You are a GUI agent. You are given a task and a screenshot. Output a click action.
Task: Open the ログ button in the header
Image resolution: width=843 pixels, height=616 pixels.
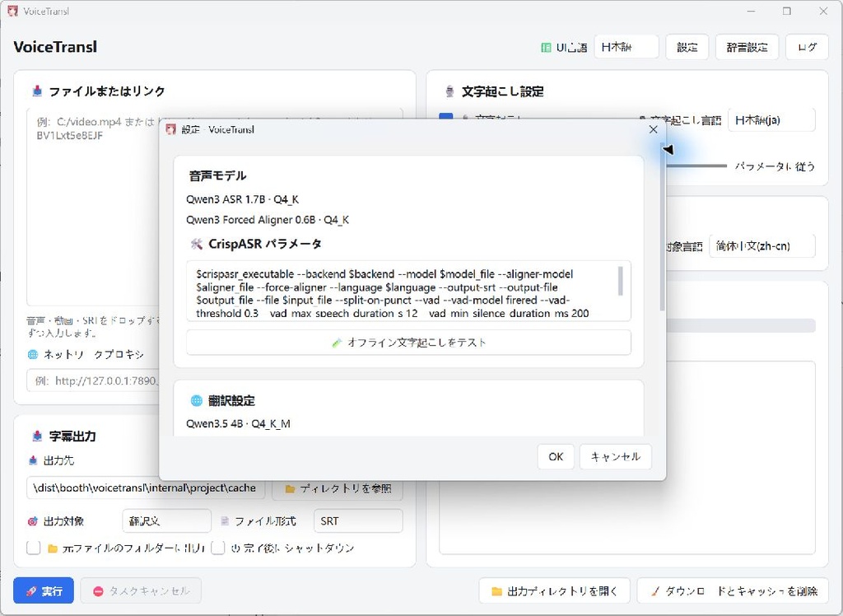tap(807, 47)
